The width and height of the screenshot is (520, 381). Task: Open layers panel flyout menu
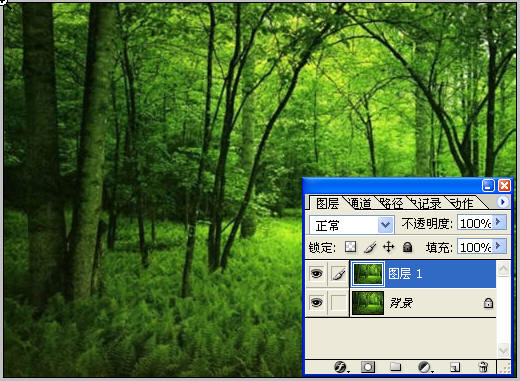[503, 202]
